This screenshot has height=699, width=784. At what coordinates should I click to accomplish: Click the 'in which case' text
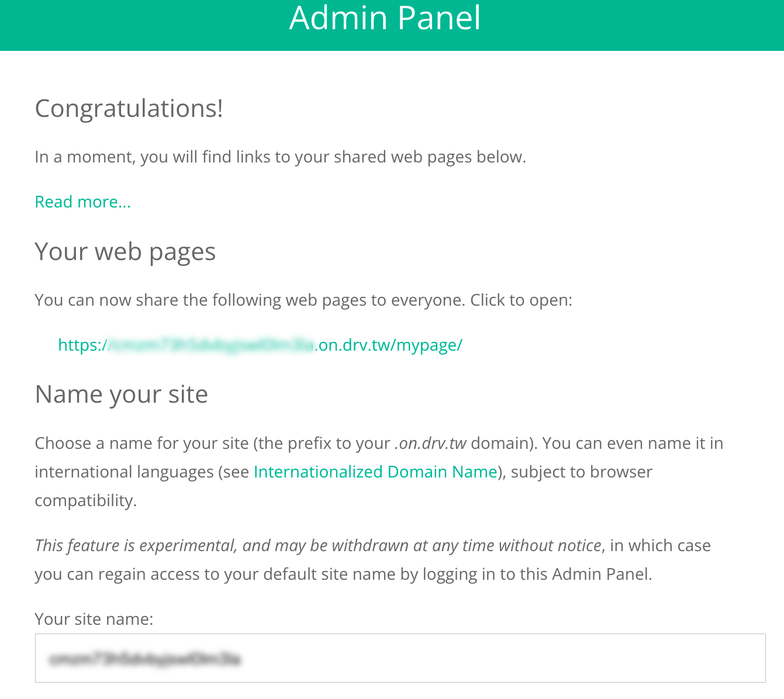click(x=660, y=545)
